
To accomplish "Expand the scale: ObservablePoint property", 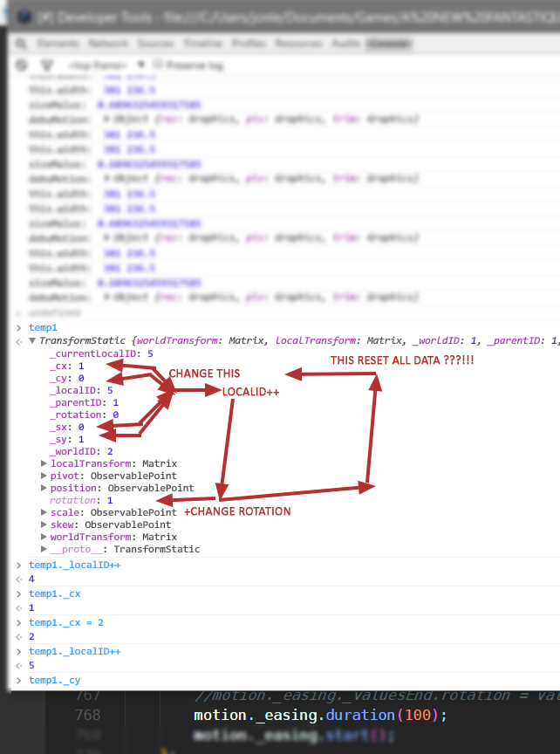I will (44, 512).
